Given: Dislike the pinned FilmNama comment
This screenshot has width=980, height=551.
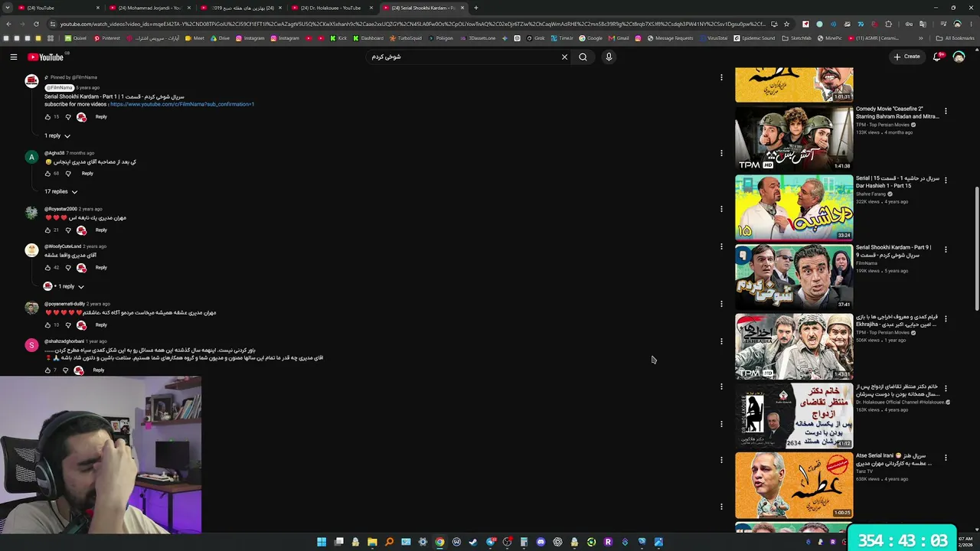Looking at the screenshot, I should point(67,117).
